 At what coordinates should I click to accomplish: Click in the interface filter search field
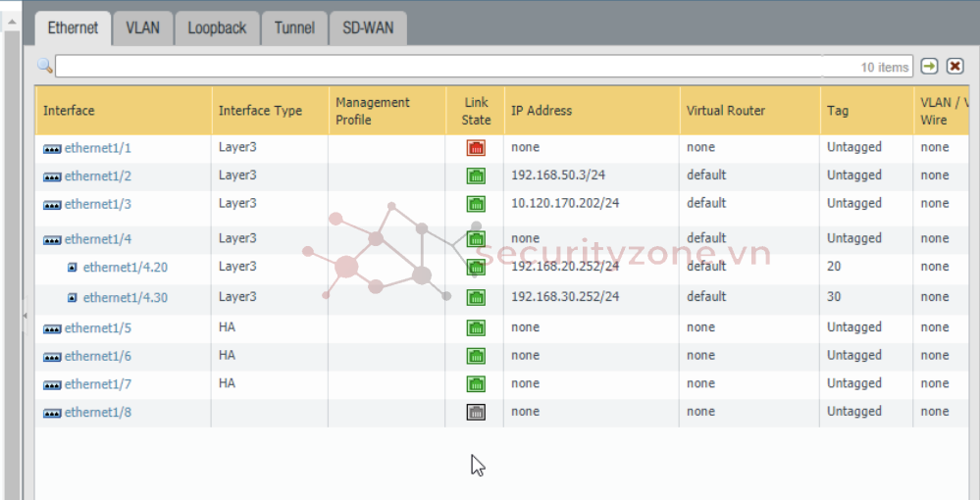[x=451, y=66]
